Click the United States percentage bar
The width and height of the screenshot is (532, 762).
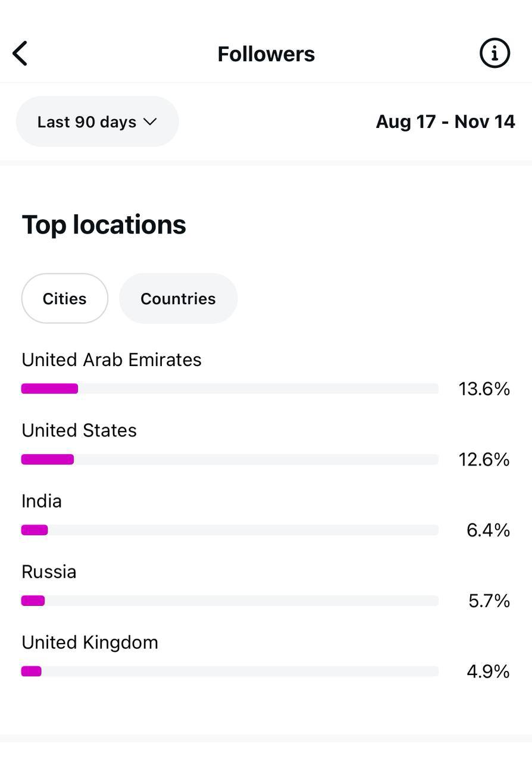pyautogui.click(x=230, y=460)
